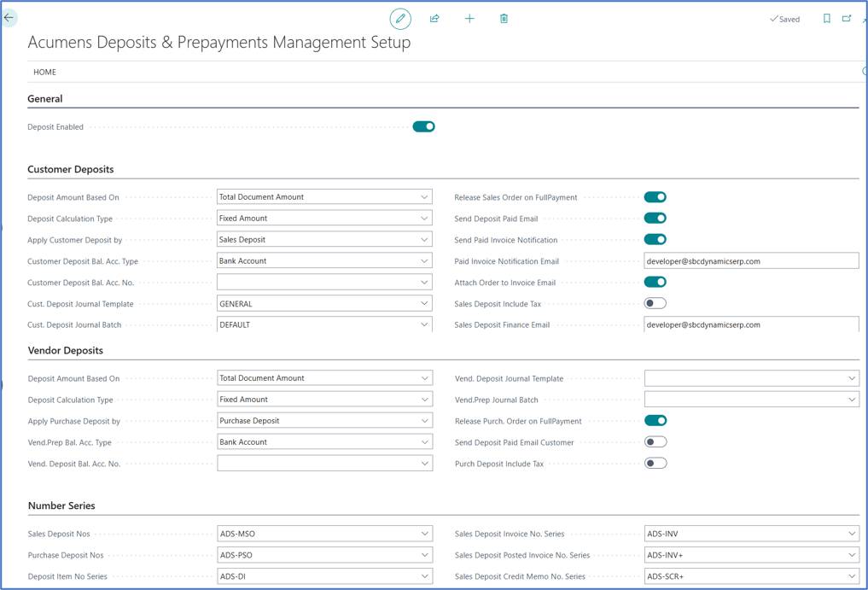
Task: Create new record with plus icon
Action: 469,19
